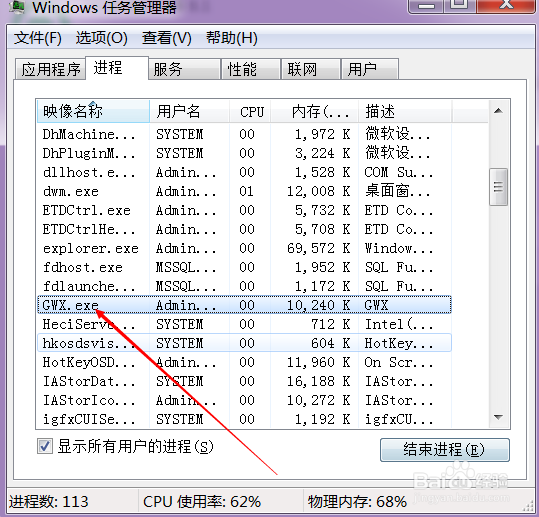Select the ETDCtrl.exe process row
539x517 pixels.
coord(244,210)
